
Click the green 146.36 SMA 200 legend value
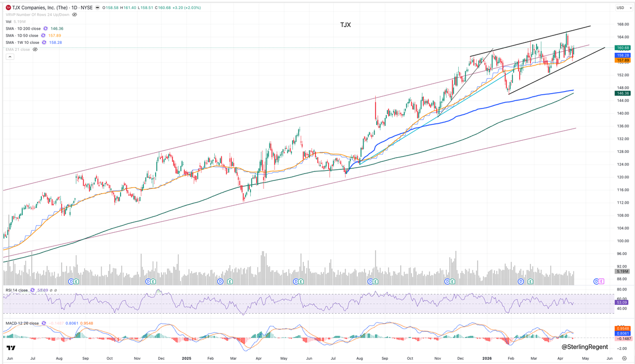pos(57,28)
